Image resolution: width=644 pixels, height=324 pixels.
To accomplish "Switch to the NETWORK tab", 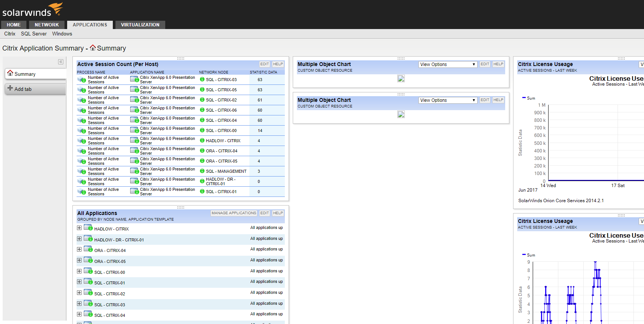I will [47, 25].
